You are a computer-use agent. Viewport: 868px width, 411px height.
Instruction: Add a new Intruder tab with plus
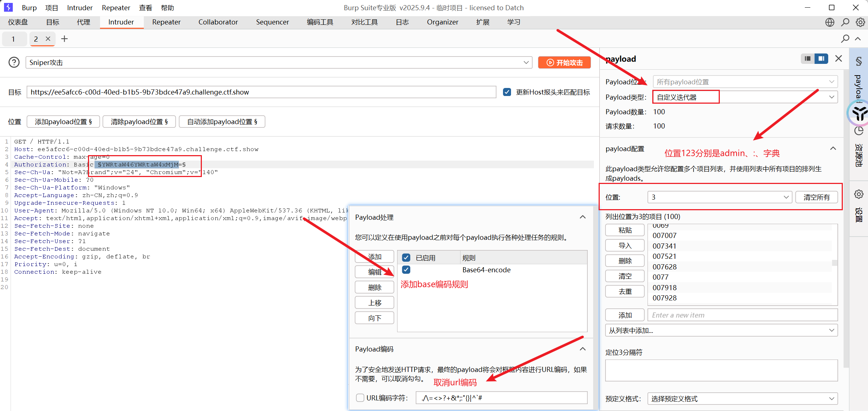pyautogui.click(x=64, y=39)
